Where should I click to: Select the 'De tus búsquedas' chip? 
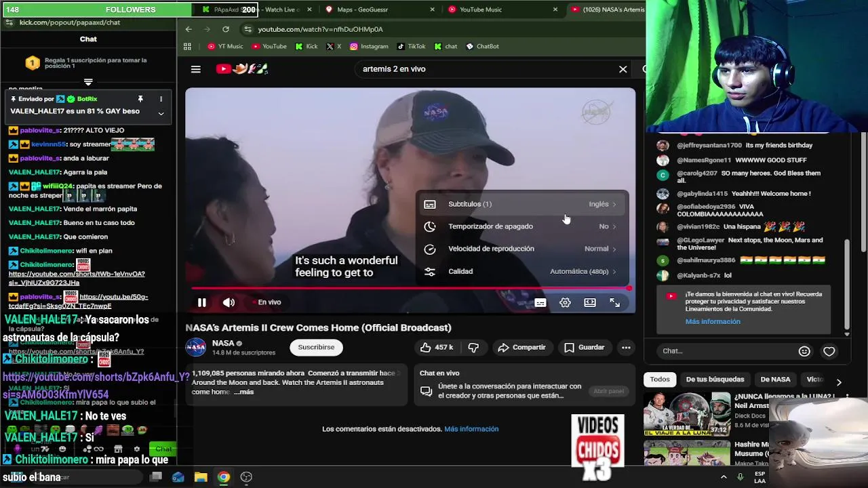[715, 380]
